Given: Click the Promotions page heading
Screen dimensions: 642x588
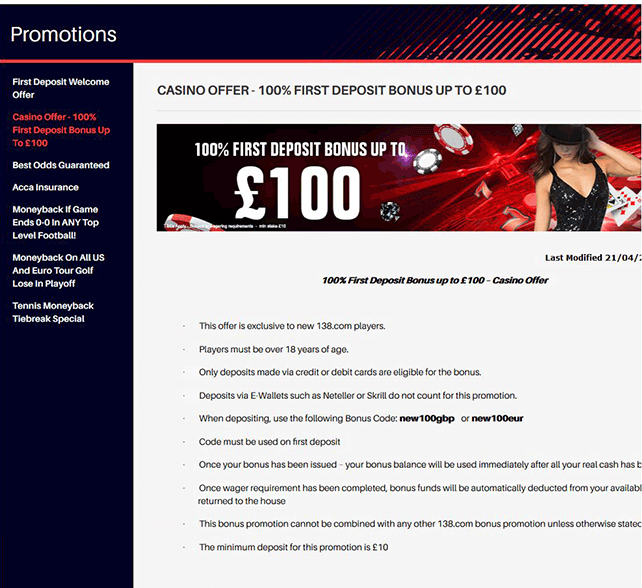Looking at the screenshot, I should (63, 34).
